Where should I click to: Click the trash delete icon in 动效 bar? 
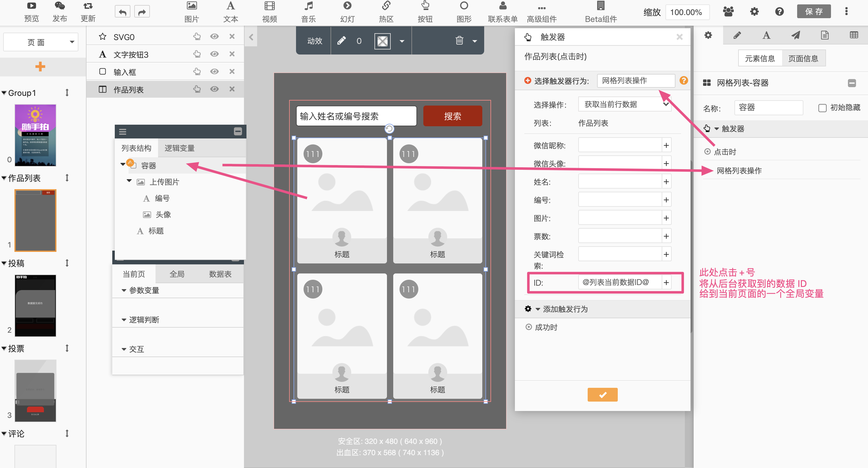coord(459,41)
